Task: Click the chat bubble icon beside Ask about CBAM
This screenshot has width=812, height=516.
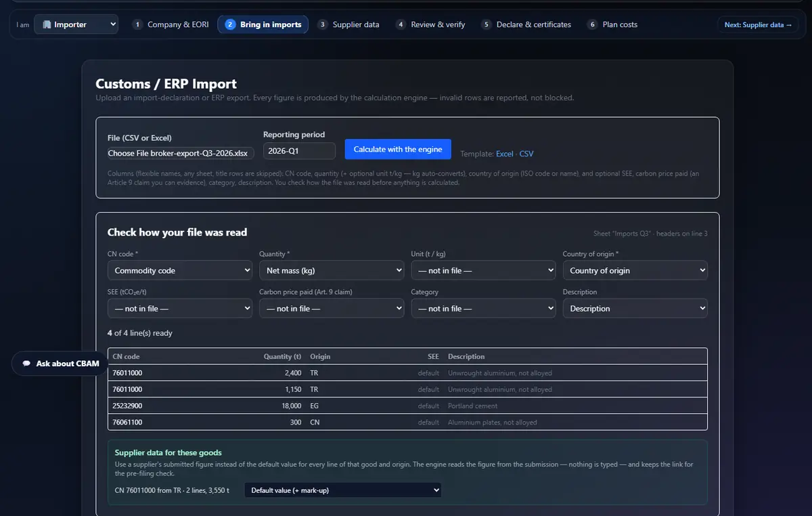Action: point(26,364)
